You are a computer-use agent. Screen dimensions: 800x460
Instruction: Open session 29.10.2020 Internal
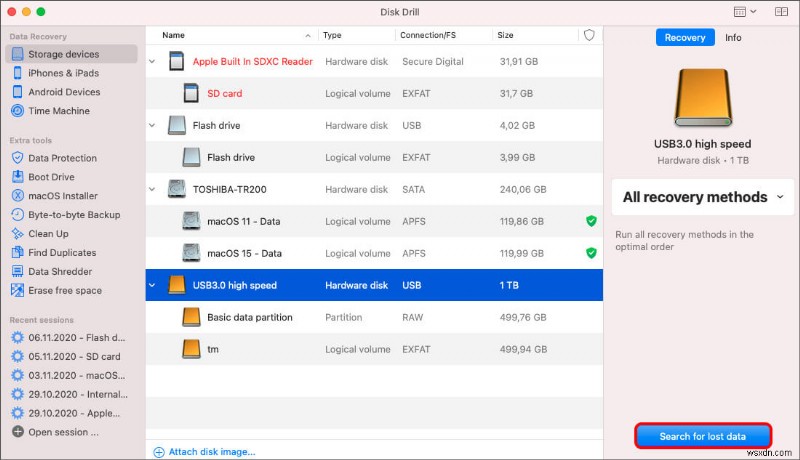click(78, 394)
